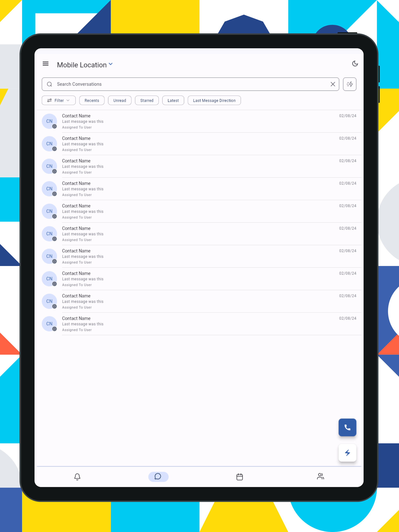Open the last Contact Name conversation in the list
Screen dimensions: 399x532
click(199, 324)
